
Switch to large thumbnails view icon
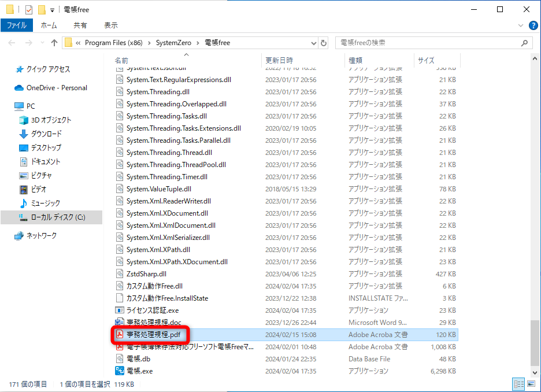tap(531, 384)
